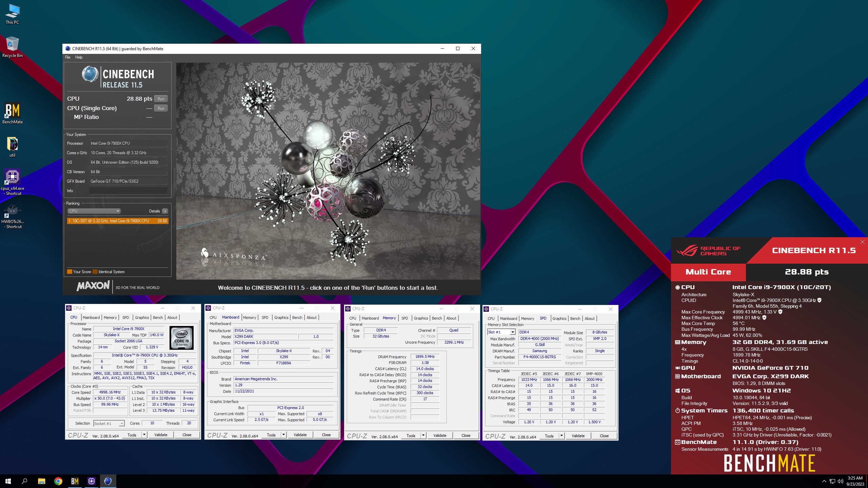Launch BenchMate desktop shortcut
Viewport: 868px width, 488px height.
(13, 114)
